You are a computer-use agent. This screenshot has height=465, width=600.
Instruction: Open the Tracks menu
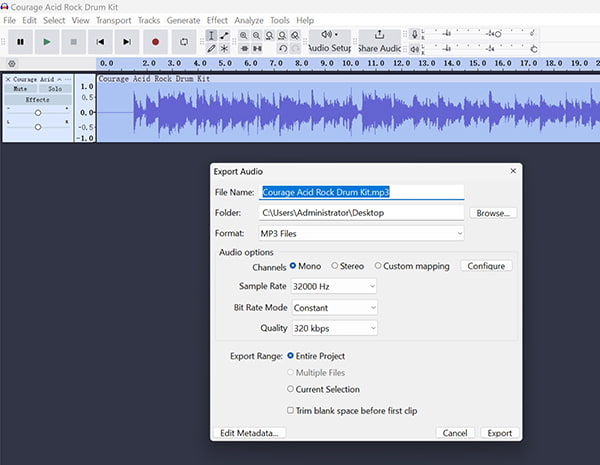[x=149, y=20]
